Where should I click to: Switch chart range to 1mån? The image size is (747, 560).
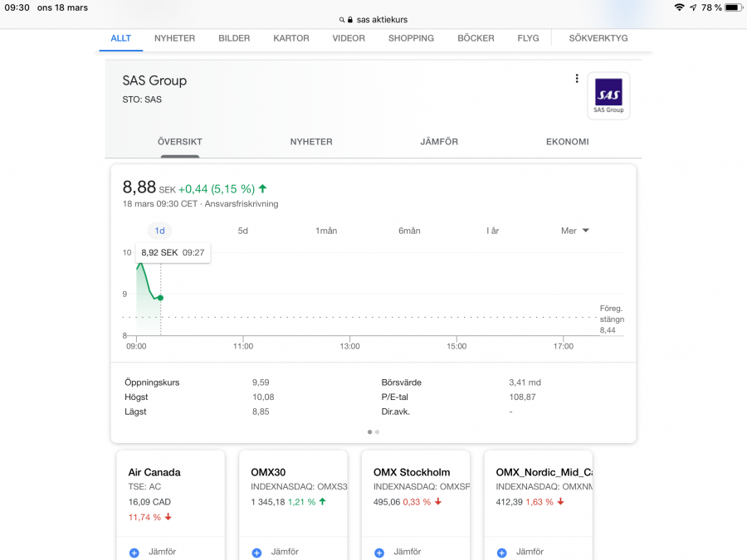click(x=326, y=231)
